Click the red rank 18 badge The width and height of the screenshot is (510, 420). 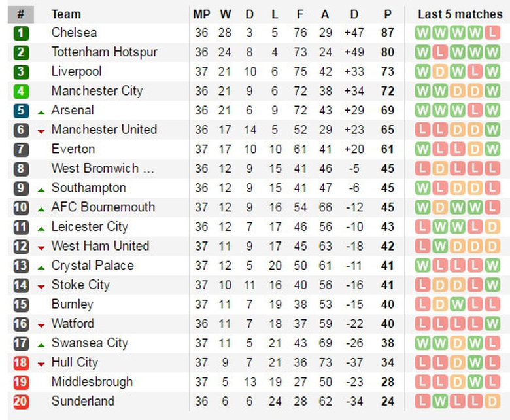pos(21,362)
